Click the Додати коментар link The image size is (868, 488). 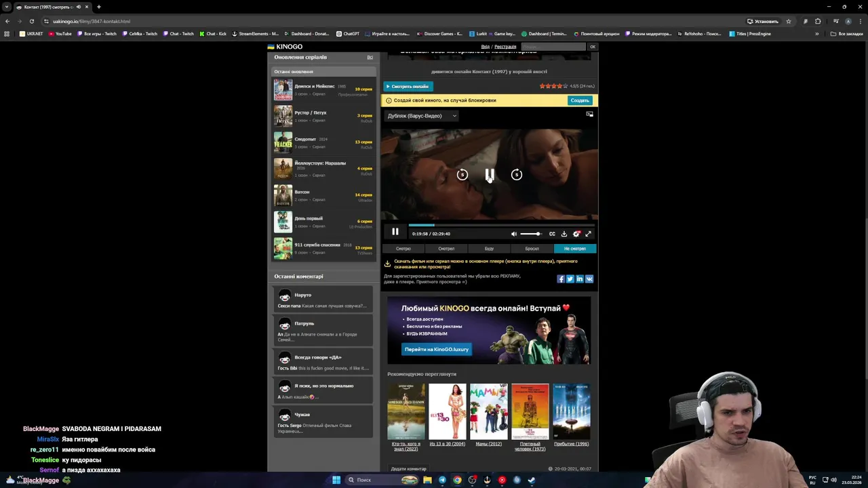pos(409,469)
